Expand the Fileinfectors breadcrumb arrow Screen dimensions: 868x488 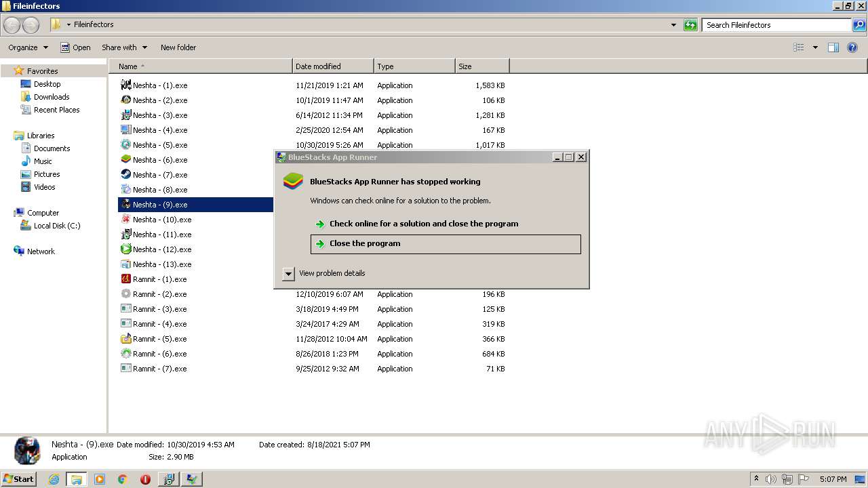(x=68, y=25)
